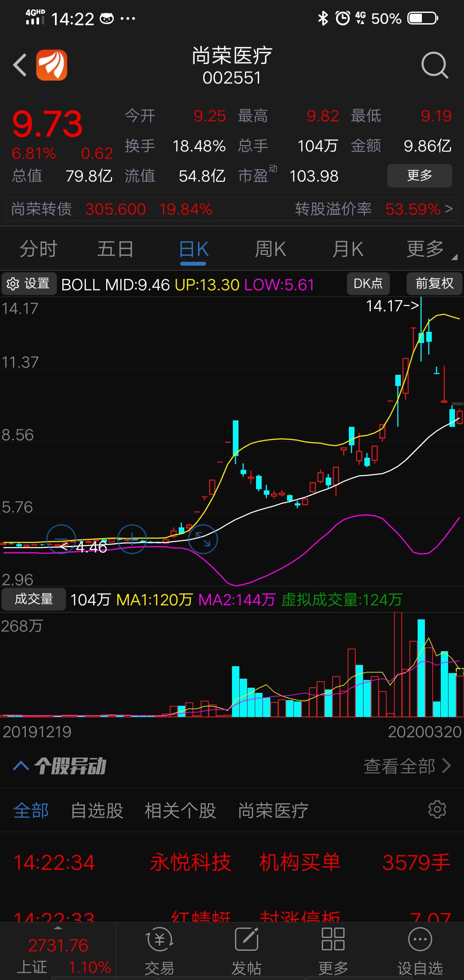Open the 个股异动 filter gear icon
Viewport: 464px width, 980px height.
[x=437, y=809]
